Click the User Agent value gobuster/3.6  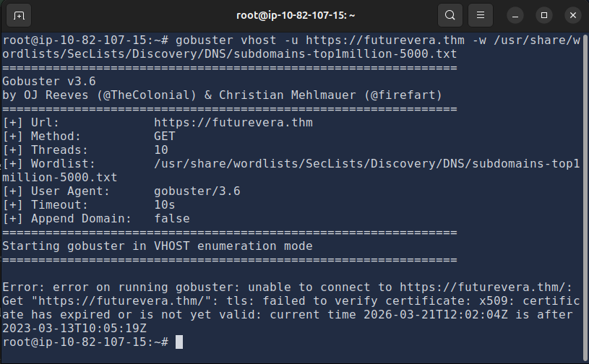point(197,191)
